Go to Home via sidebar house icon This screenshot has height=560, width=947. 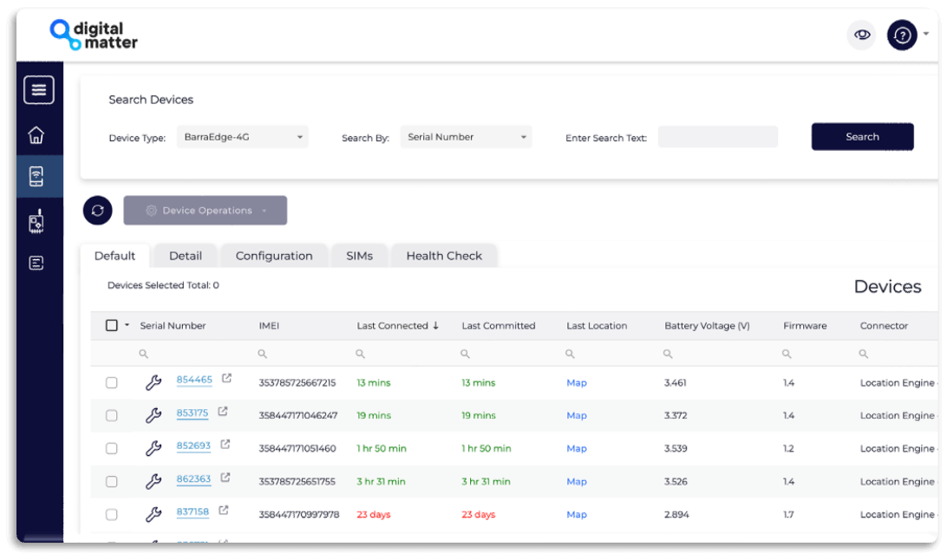[36, 135]
